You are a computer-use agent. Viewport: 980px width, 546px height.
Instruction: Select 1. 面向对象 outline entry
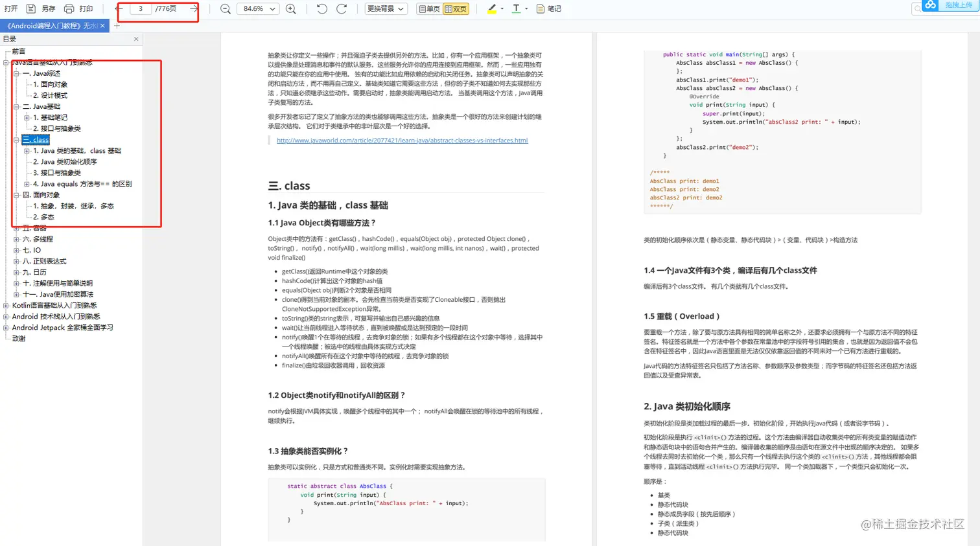click(x=50, y=85)
